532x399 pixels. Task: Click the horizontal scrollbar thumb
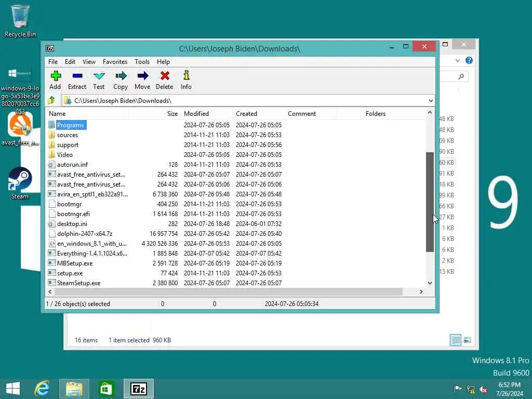click(x=229, y=292)
